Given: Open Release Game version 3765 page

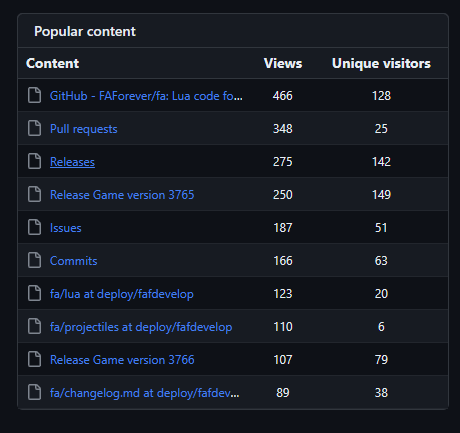Looking at the screenshot, I should click(122, 195).
